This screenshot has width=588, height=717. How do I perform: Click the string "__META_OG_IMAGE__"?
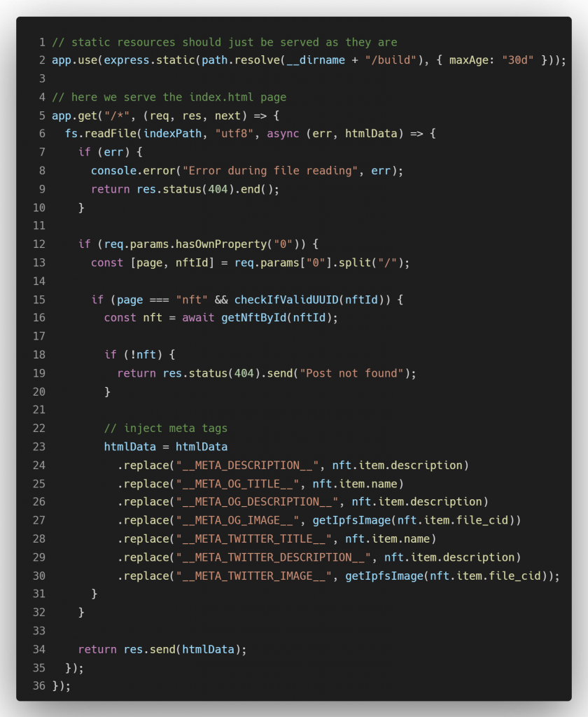pos(237,520)
